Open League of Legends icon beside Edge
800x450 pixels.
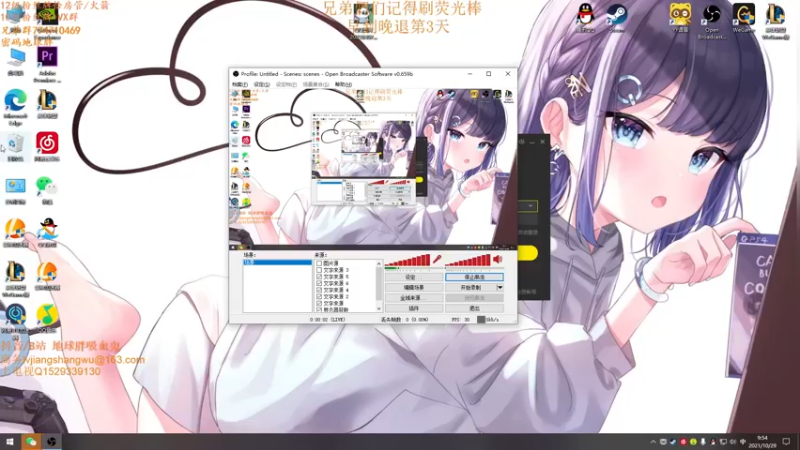(x=47, y=104)
